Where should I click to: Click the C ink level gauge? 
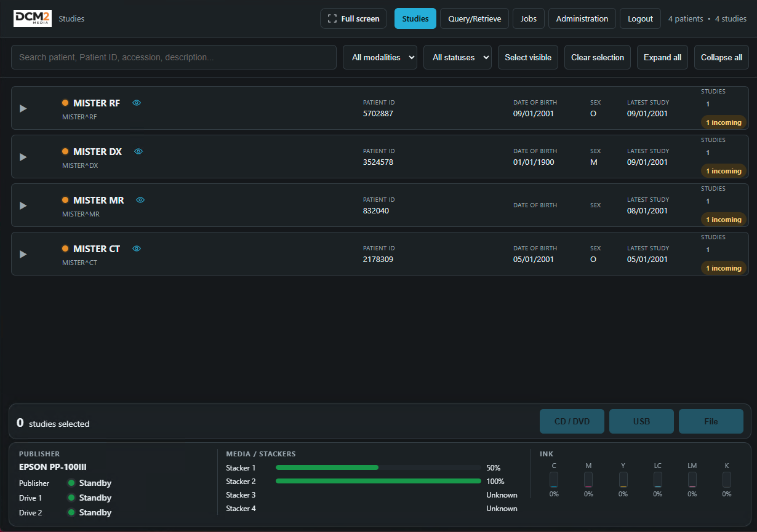pyautogui.click(x=554, y=480)
